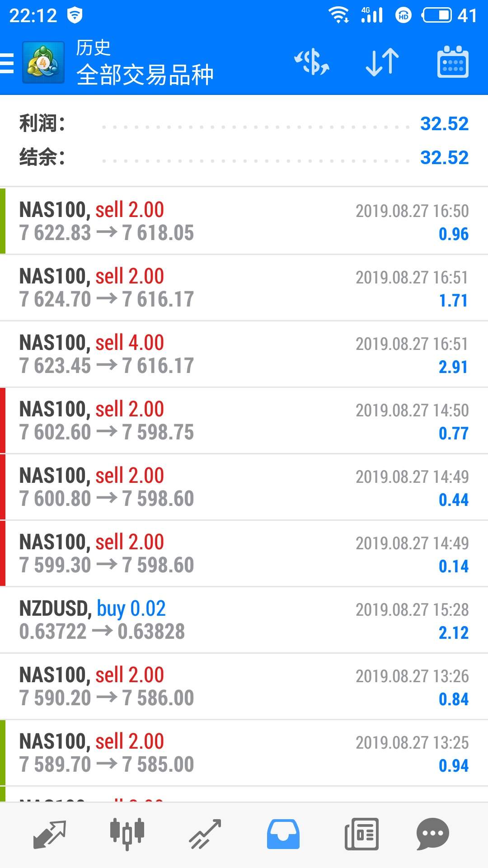Expand NAS100 sell 4.00 trade details

click(x=244, y=354)
